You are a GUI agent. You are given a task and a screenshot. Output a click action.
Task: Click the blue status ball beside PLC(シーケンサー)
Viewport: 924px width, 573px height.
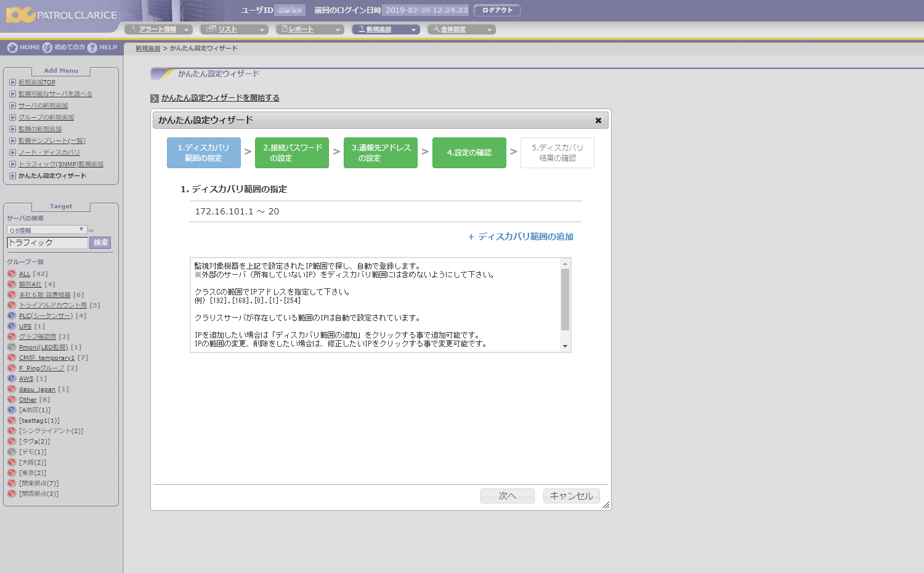click(12, 315)
